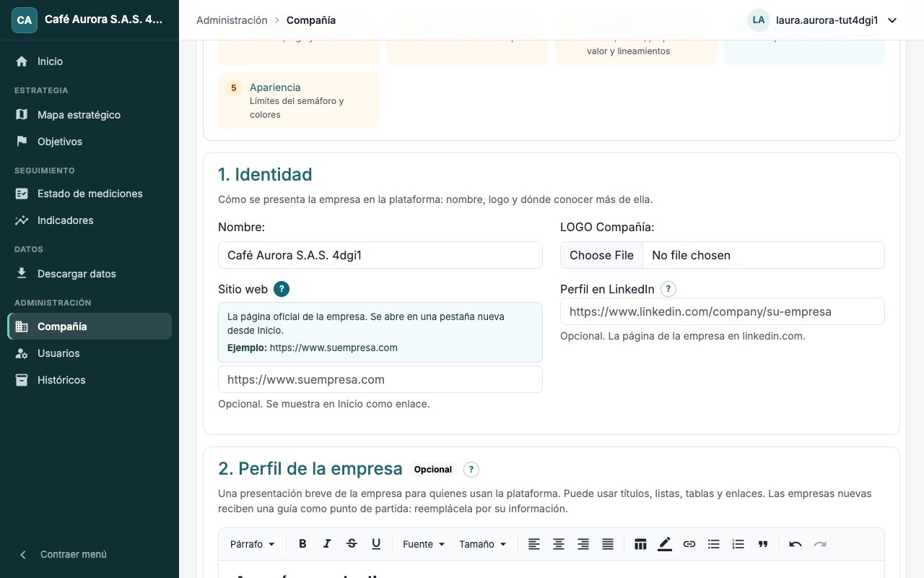Viewport: 924px width, 578px height.
Task: Redo the last undone edit
Action: coord(820,544)
